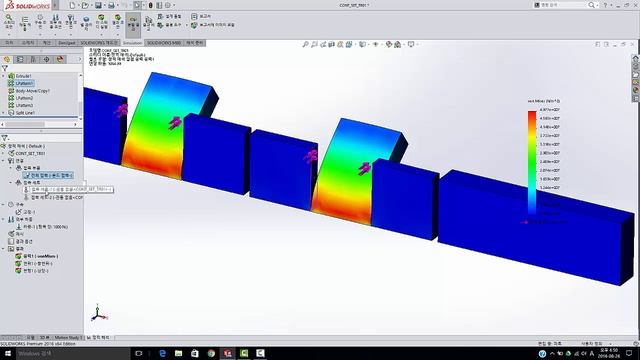Select the vonMises stress result plot
640x360 pixels.
click(40, 256)
